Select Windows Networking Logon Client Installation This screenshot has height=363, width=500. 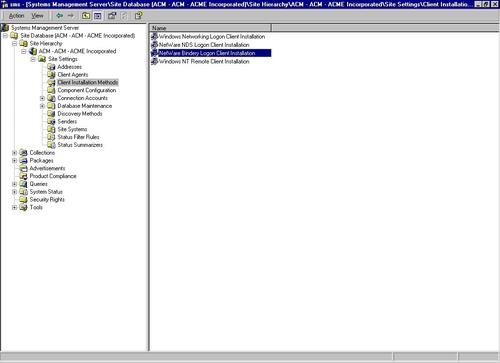[212, 37]
